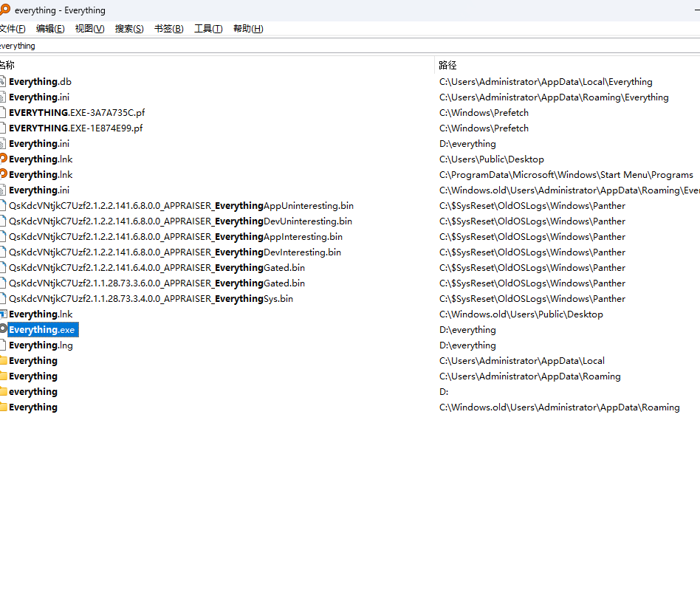The width and height of the screenshot is (700, 592).
Task: Click path C:\Windows.old\Users\Public\Desktop
Action: coord(521,314)
